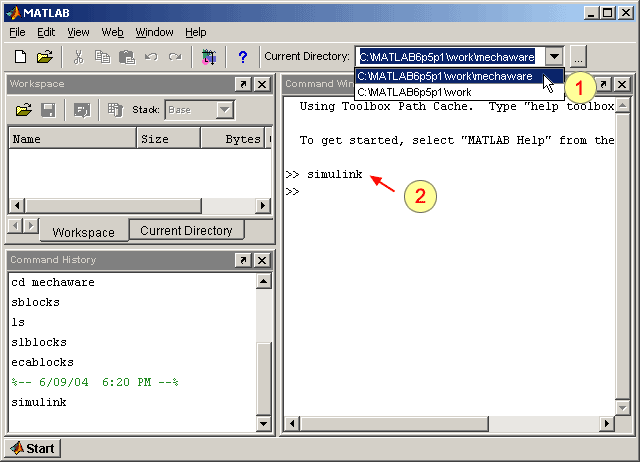The height and width of the screenshot is (462, 640).
Task: Open the Help menu
Action: (196, 32)
